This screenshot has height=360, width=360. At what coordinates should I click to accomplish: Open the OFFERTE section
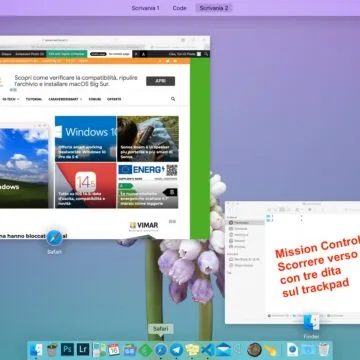tap(114, 99)
